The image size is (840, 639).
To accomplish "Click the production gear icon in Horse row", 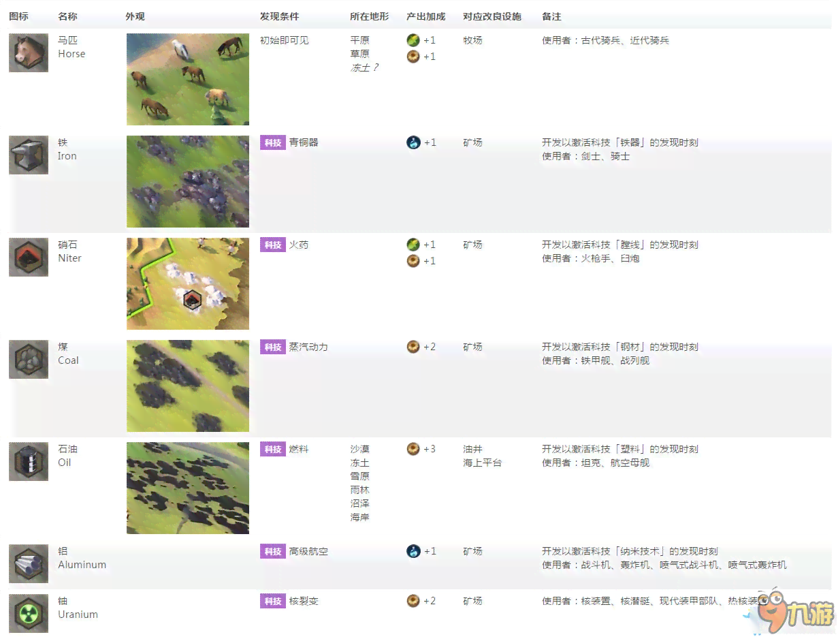I will (413, 57).
